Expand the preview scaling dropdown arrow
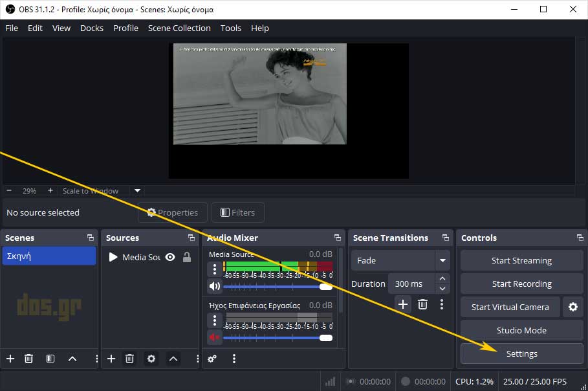Screen dimensions: 588x391 [x=137, y=191]
